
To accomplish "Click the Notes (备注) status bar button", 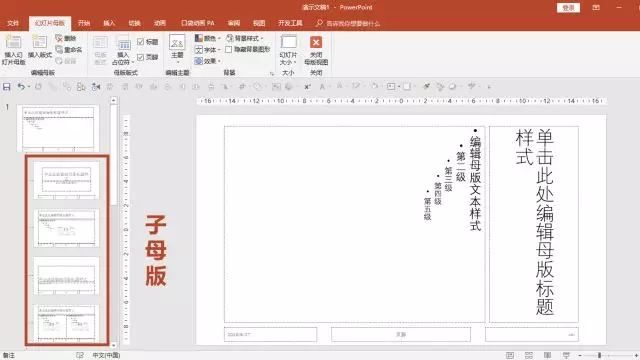I will [x=9, y=356].
